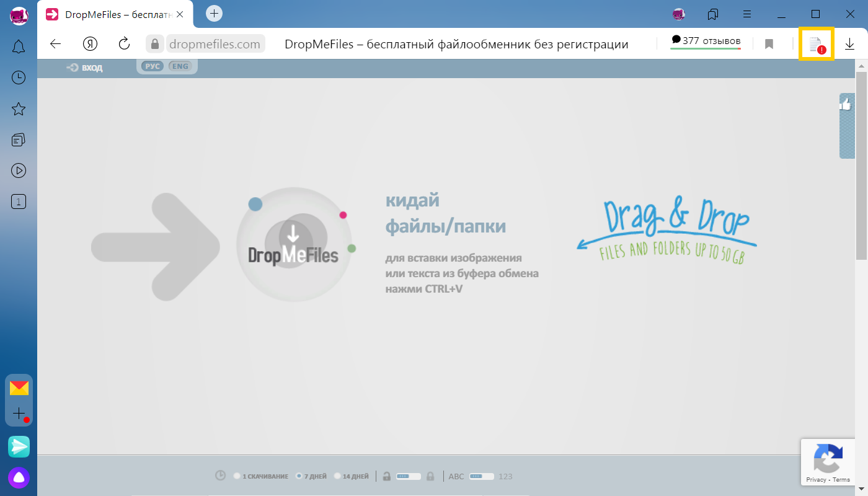Image resolution: width=868 pixels, height=496 pixels.
Task: Open the notifications bell in sidebar
Action: coord(19,46)
